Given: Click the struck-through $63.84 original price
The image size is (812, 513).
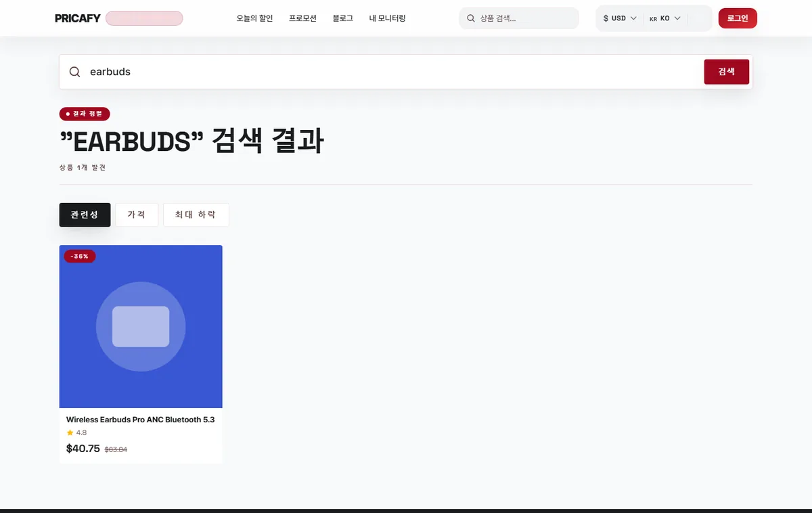Looking at the screenshot, I should tap(116, 449).
